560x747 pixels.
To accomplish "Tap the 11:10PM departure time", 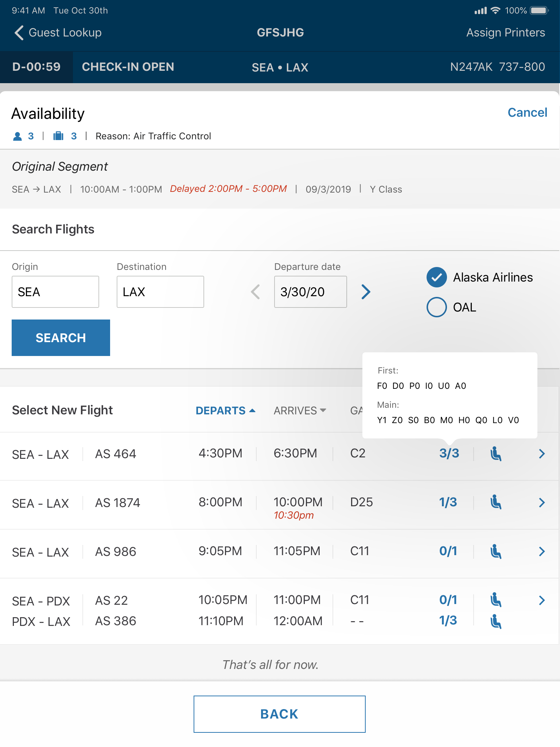I will click(x=221, y=621).
